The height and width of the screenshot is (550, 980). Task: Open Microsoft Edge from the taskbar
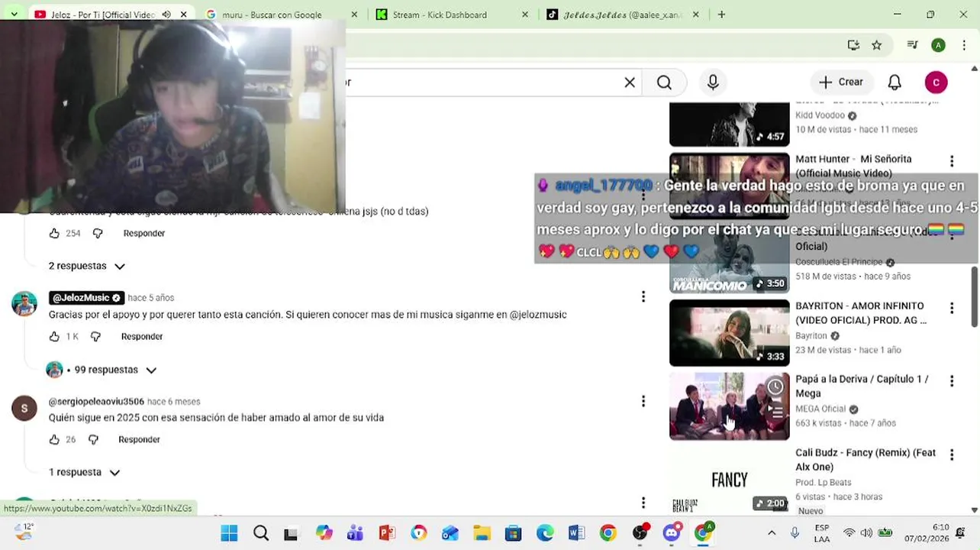545,533
